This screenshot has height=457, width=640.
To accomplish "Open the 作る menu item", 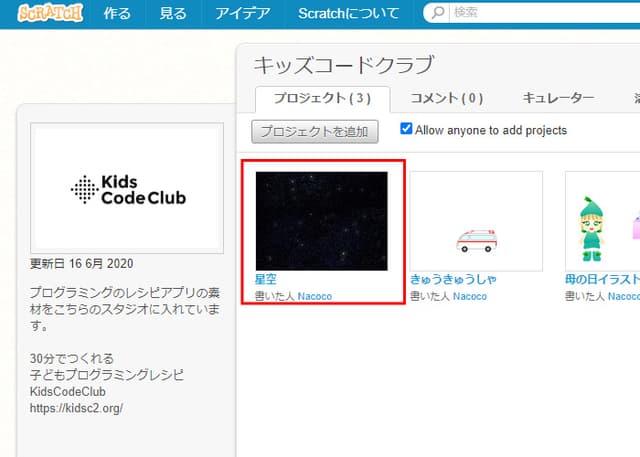I will point(116,14).
